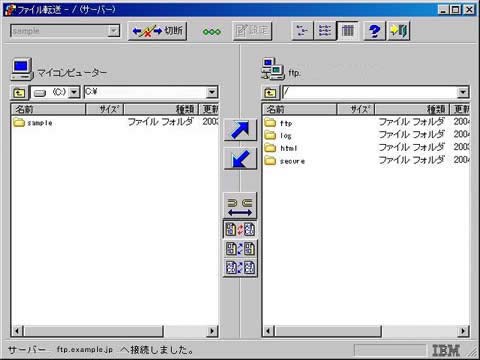480x360 pixels.
Task: Click the 切断 disconnect button
Action: pos(157,31)
